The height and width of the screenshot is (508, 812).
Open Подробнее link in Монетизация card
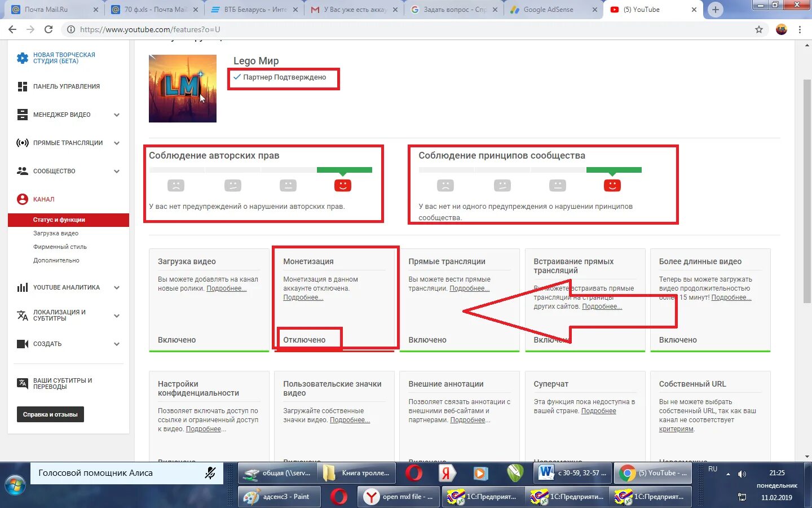click(303, 297)
